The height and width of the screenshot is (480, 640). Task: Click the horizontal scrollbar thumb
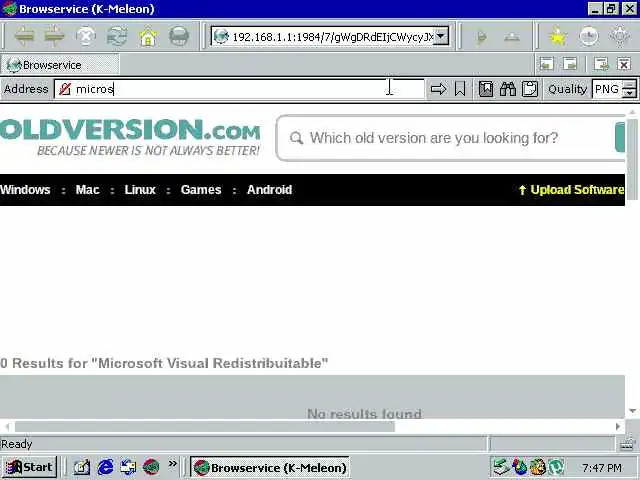[x=205, y=427]
